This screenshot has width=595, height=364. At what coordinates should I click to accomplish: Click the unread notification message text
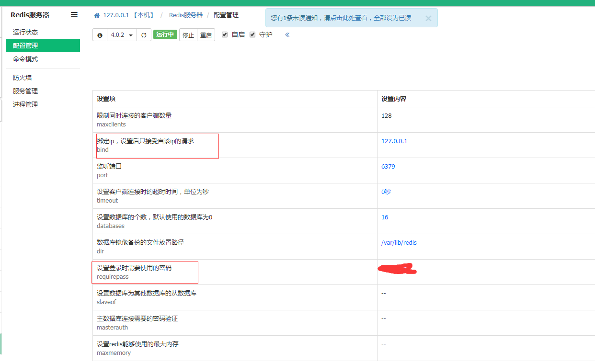tap(341, 18)
